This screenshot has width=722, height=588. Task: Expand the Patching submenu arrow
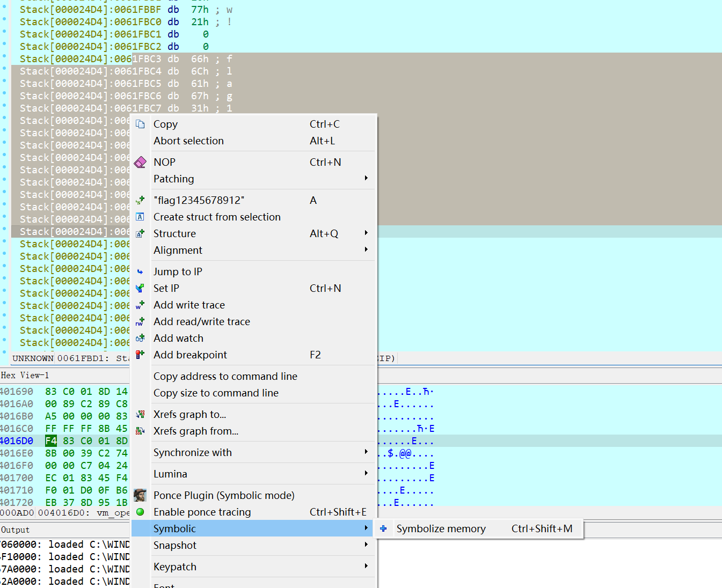pos(366,178)
